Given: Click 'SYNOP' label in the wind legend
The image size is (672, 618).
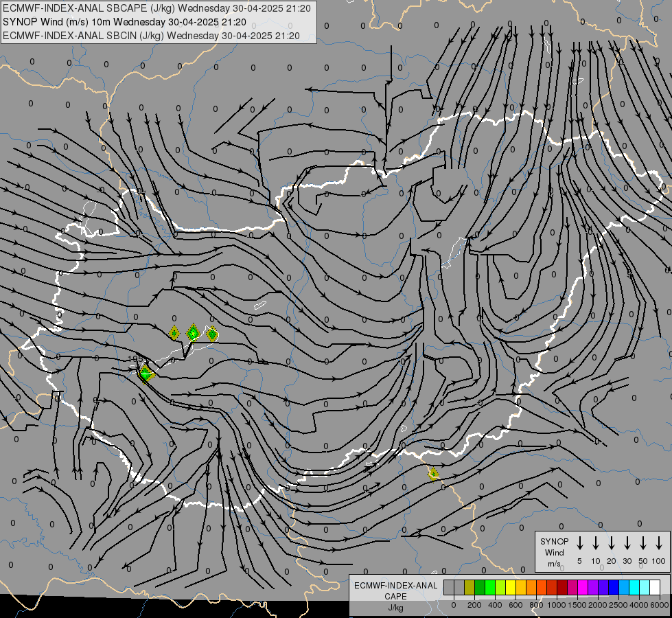Looking at the screenshot, I should point(554,542).
